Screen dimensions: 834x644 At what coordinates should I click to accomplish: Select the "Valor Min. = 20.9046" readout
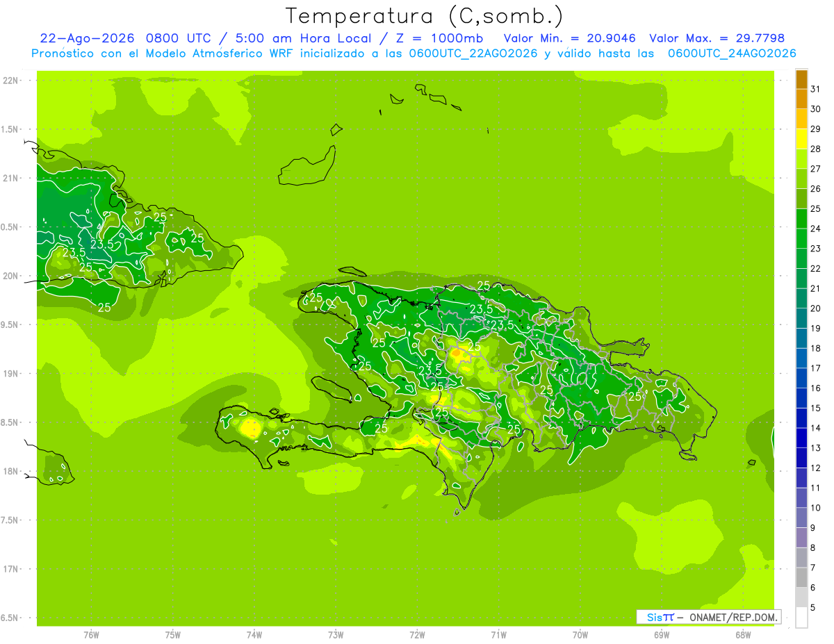569,38
